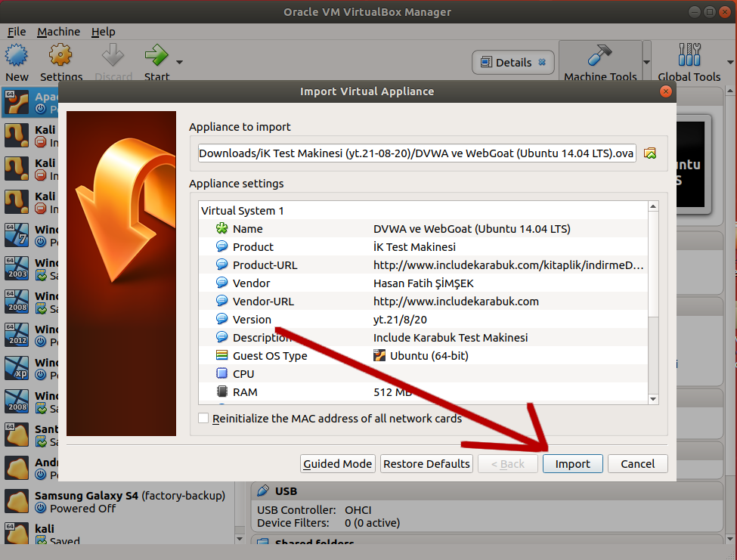
Task: Toggle Reinitialize the MAC address checkbox
Action: 203,418
